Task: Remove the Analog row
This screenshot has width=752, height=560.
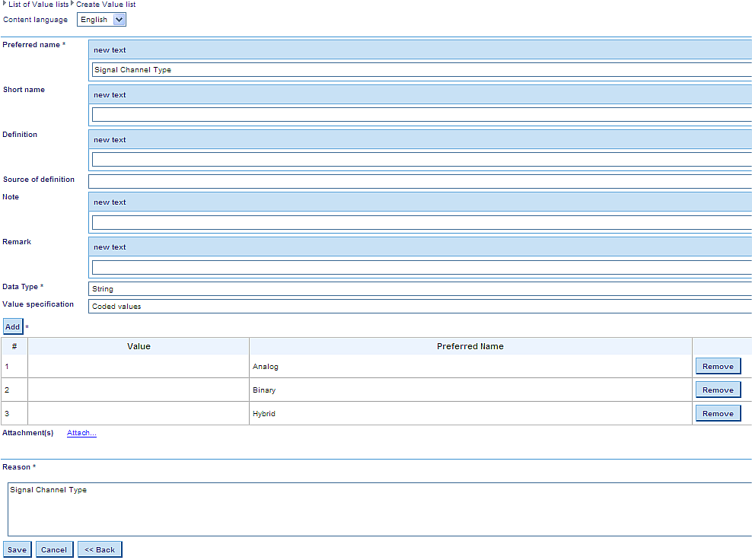Action: pyautogui.click(x=718, y=367)
